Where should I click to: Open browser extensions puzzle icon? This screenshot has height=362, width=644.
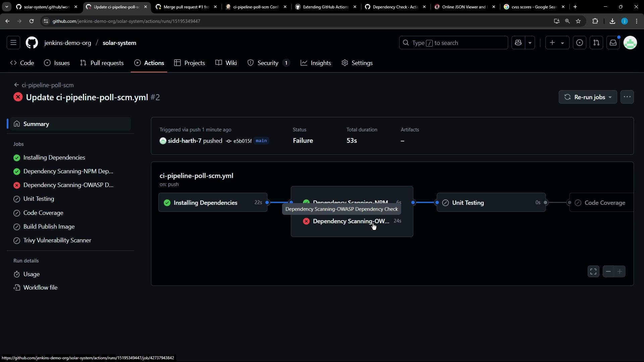pos(595,21)
